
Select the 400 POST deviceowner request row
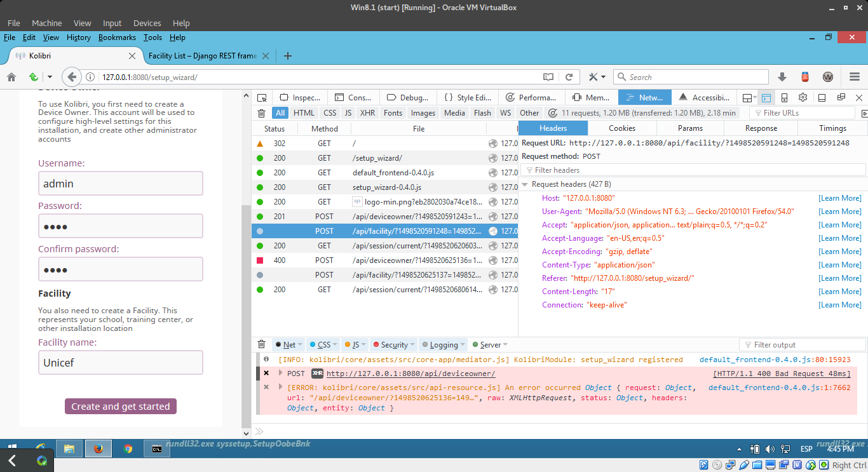384,260
